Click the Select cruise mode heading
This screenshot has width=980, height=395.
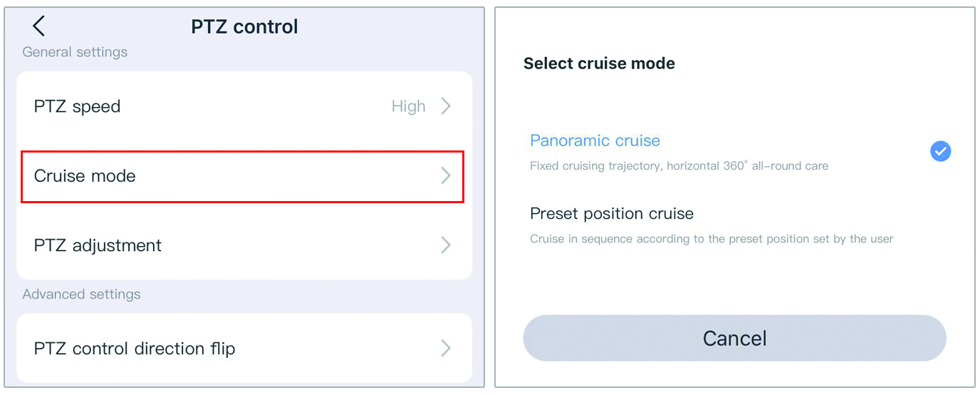click(599, 63)
